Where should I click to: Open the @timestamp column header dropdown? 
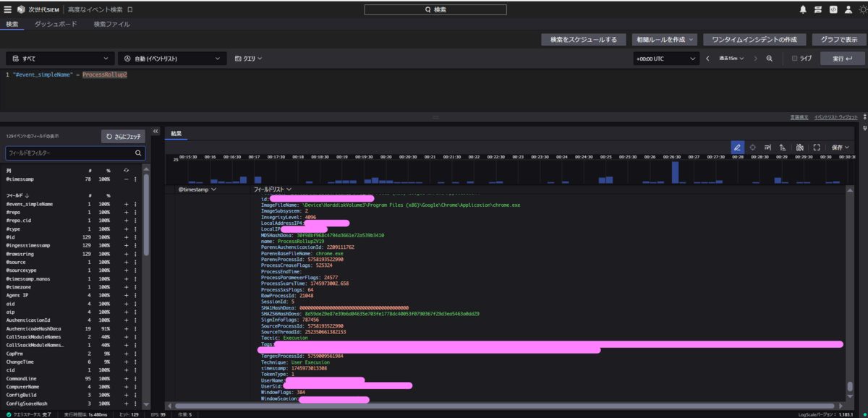click(x=197, y=189)
